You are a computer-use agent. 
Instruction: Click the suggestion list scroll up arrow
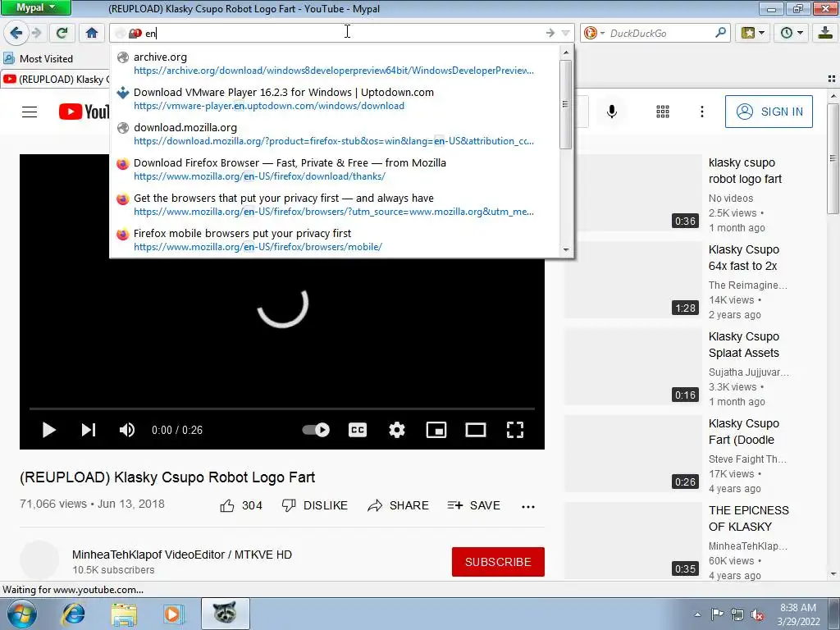point(566,52)
